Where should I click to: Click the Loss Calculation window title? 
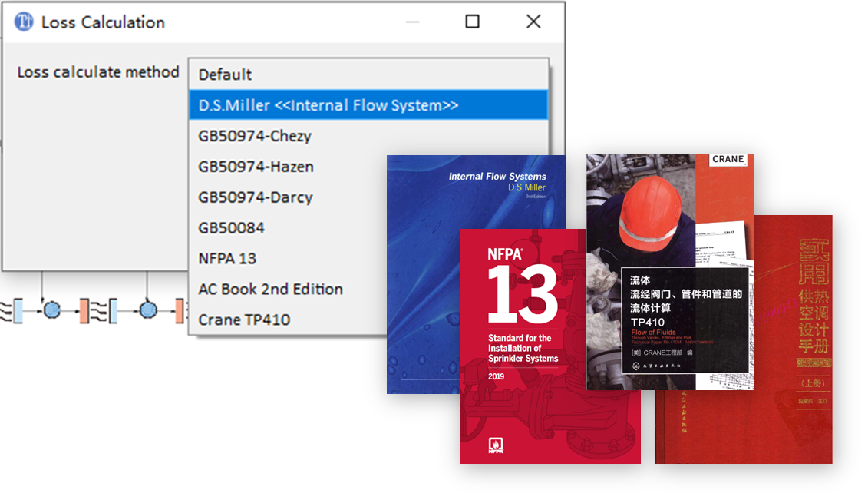[x=103, y=22]
